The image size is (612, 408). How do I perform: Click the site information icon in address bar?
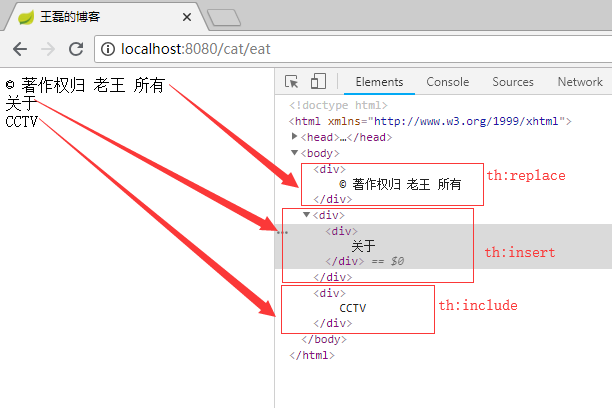[x=109, y=48]
